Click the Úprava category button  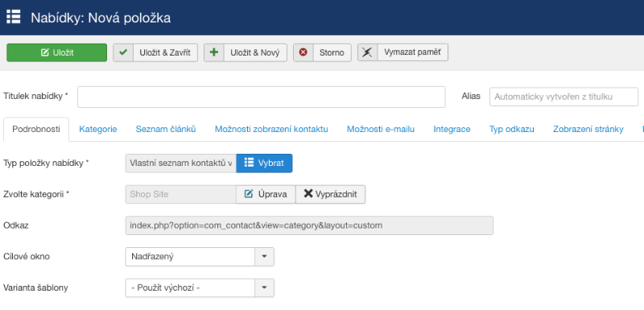266,194
